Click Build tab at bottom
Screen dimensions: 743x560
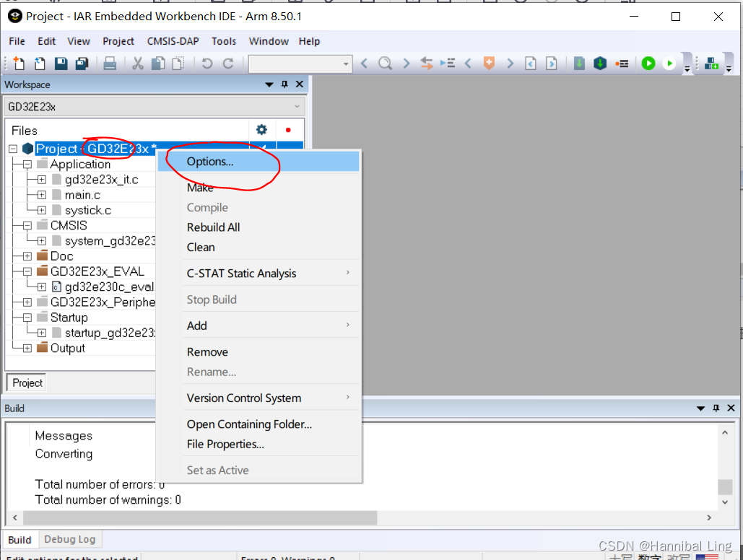19,540
